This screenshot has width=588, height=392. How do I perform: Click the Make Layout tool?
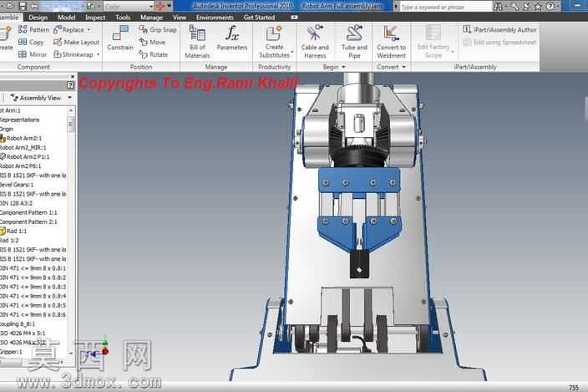(x=77, y=42)
